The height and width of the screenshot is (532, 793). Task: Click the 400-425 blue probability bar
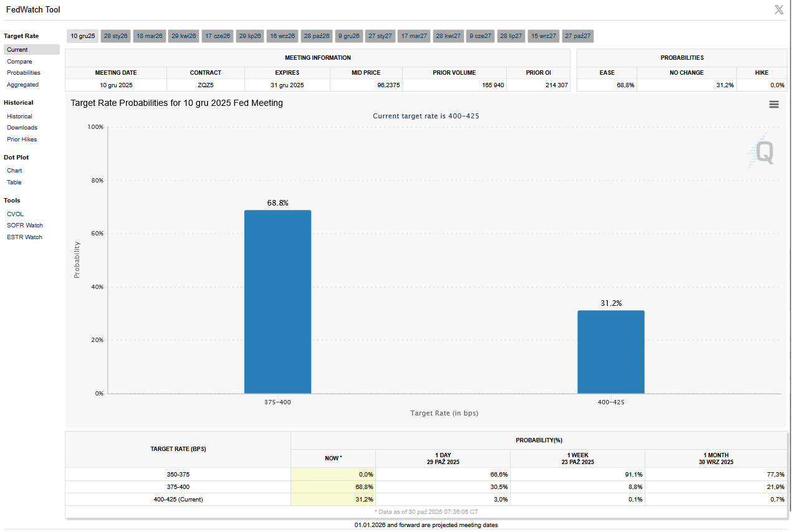point(610,352)
